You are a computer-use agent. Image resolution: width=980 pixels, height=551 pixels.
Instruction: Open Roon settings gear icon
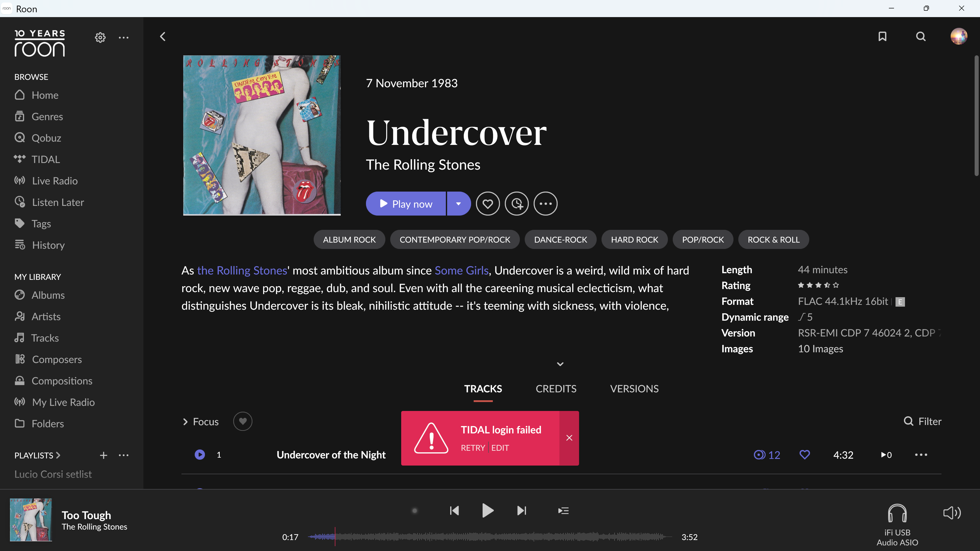[100, 38]
